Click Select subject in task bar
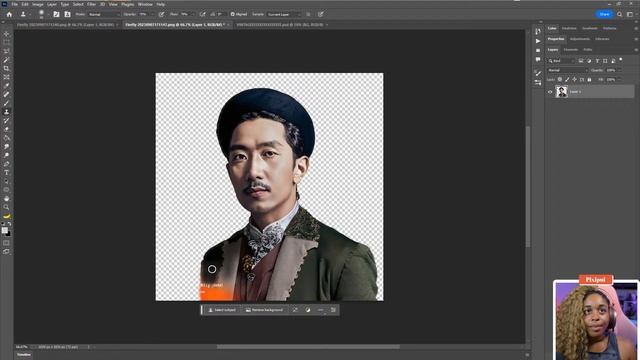 (x=222, y=310)
